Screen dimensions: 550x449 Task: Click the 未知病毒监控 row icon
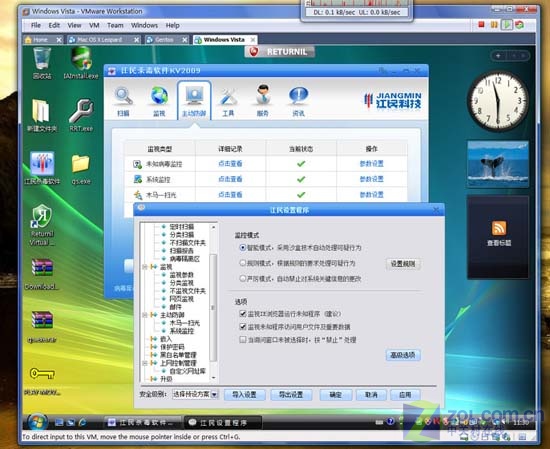click(x=137, y=164)
